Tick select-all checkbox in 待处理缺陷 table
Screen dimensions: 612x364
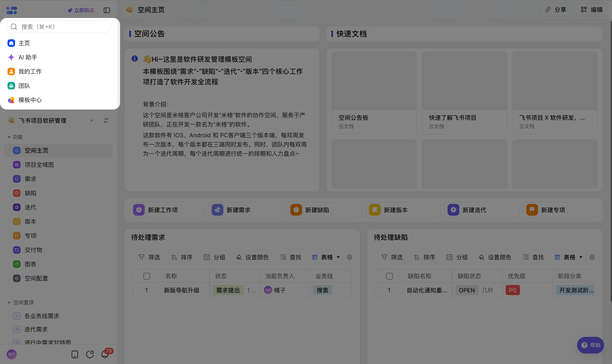(389, 276)
